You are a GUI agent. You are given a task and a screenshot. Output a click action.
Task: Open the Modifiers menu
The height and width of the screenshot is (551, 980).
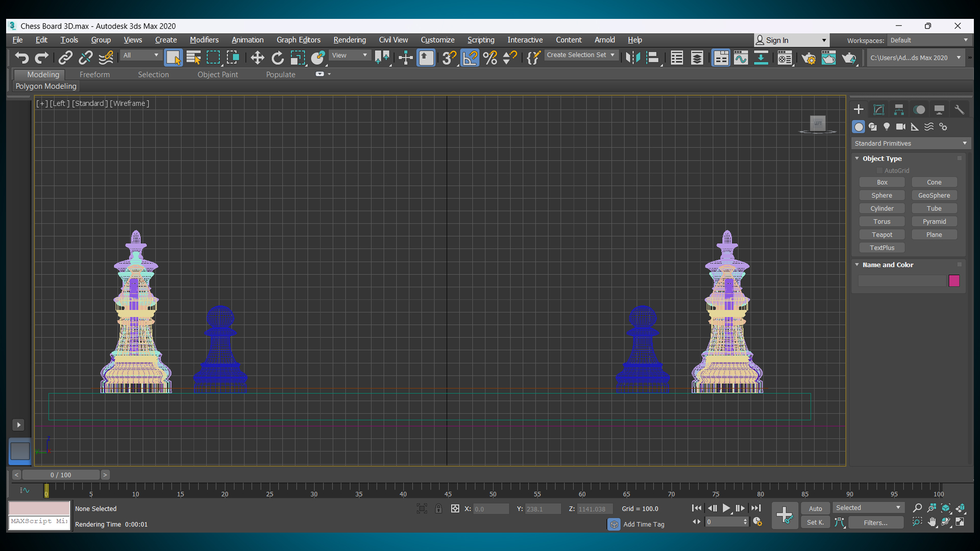[204, 40]
